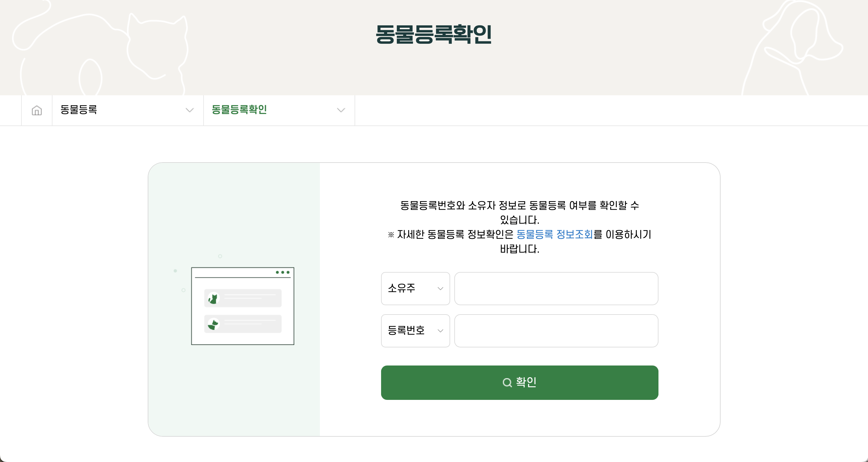Screen dimensions: 868x462
Task: Open the 동물등록 정보조회 link
Action: (555, 235)
